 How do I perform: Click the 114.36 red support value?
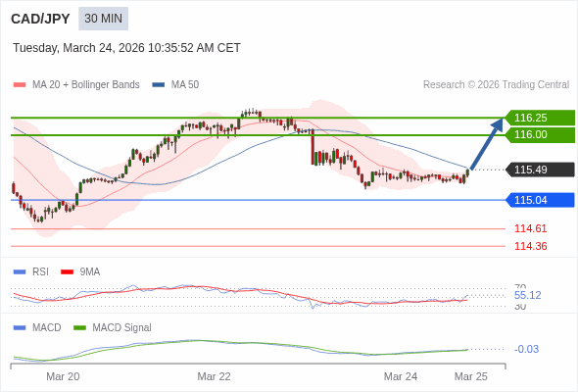(x=530, y=246)
